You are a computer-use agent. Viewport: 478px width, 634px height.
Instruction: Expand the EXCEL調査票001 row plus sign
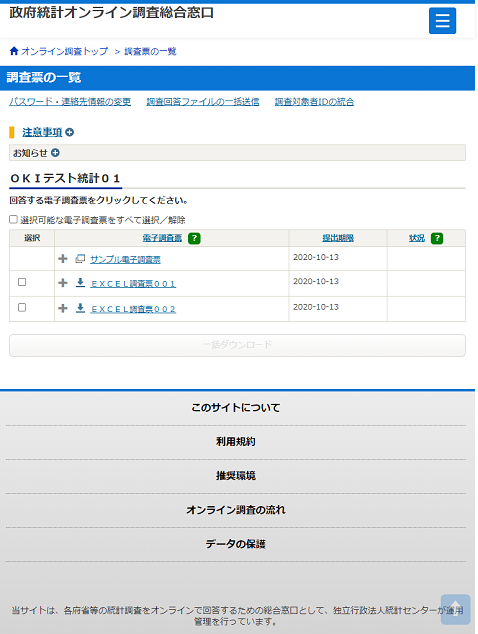coord(63,283)
